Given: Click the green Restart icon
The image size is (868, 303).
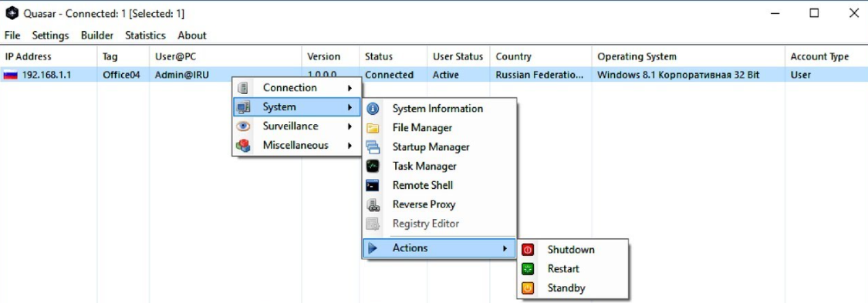Looking at the screenshot, I should point(528,269).
